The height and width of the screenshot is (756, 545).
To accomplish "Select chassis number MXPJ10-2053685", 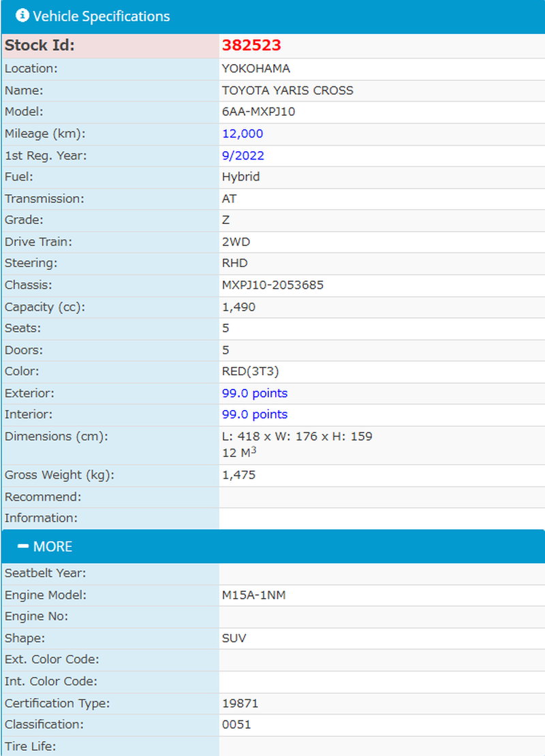I will 272,285.
